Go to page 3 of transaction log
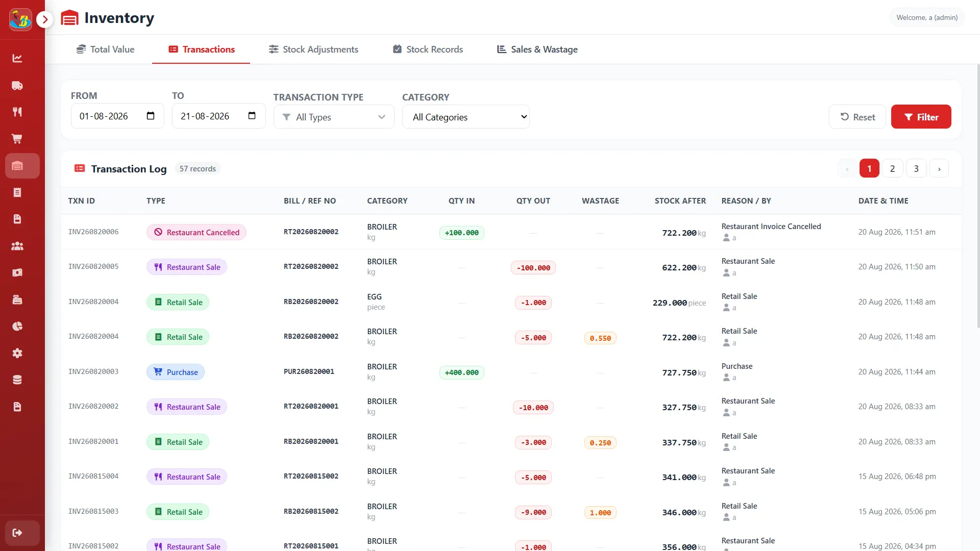The height and width of the screenshot is (551, 980). pos(916,168)
